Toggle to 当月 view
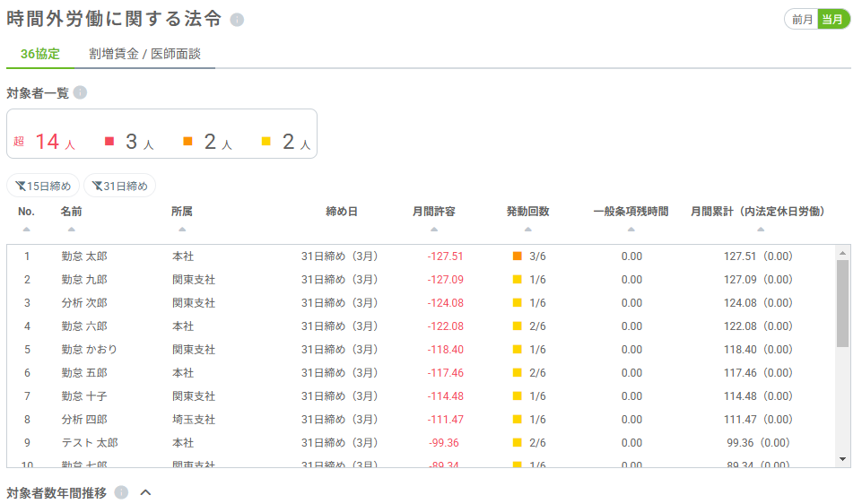Viewport: 862px width, 504px height. (x=833, y=19)
